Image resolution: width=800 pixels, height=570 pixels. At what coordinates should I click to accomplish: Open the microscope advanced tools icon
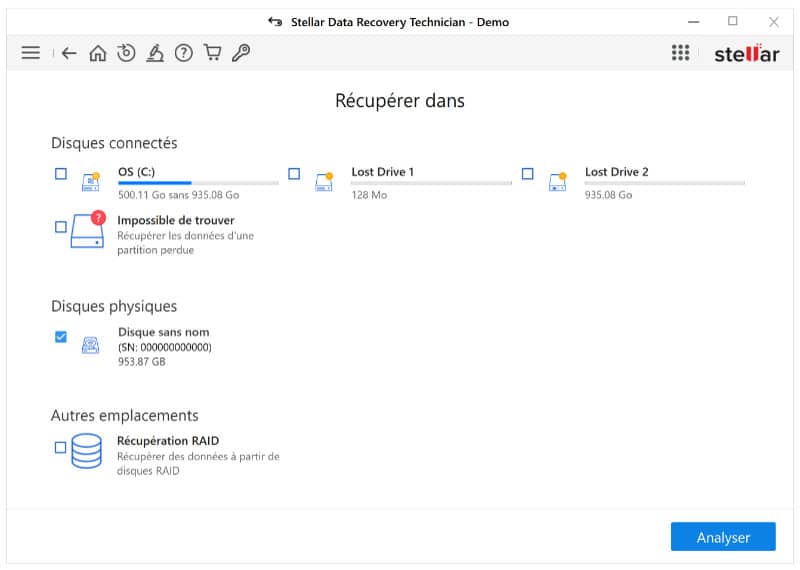(x=154, y=53)
